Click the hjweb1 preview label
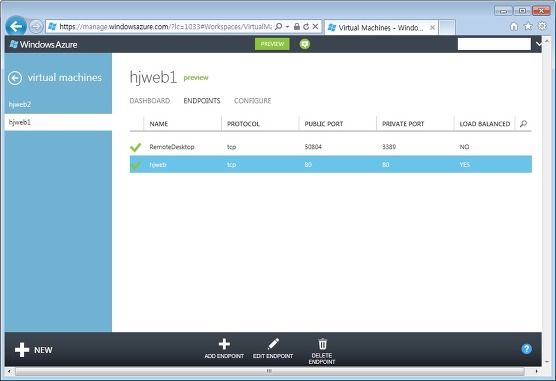The height and width of the screenshot is (381, 556). [x=196, y=78]
